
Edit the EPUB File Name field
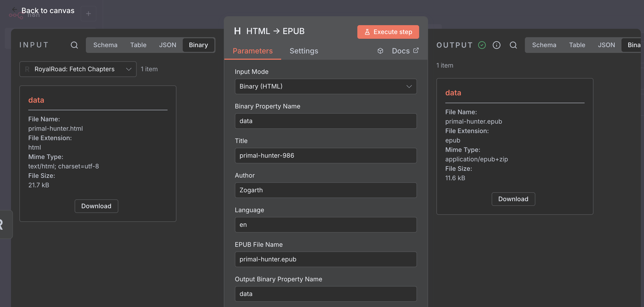coord(326,259)
